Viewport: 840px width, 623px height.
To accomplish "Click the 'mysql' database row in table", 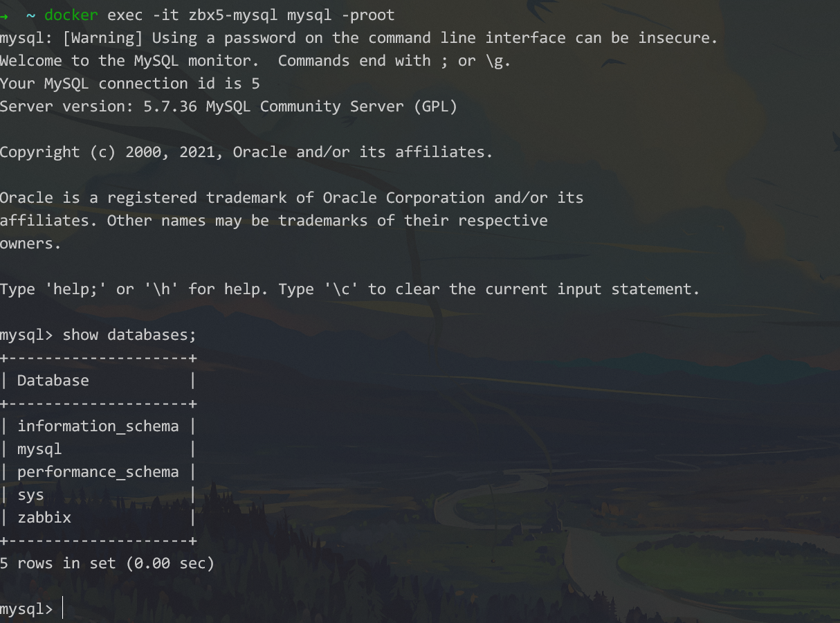I will click(39, 449).
